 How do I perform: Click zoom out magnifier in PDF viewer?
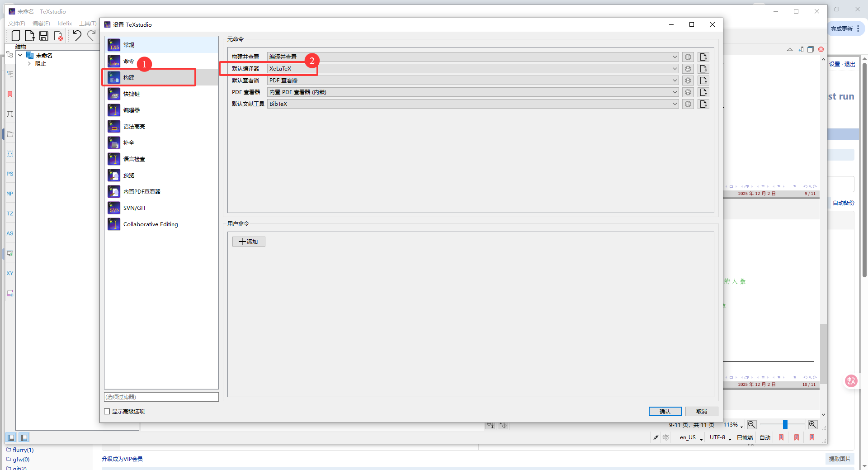[x=752, y=425]
